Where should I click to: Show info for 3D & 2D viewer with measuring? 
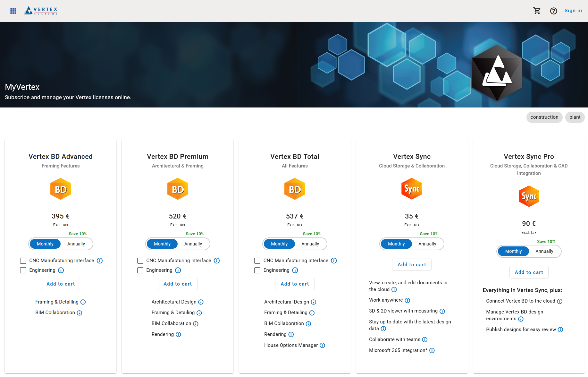tap(442, 311)
